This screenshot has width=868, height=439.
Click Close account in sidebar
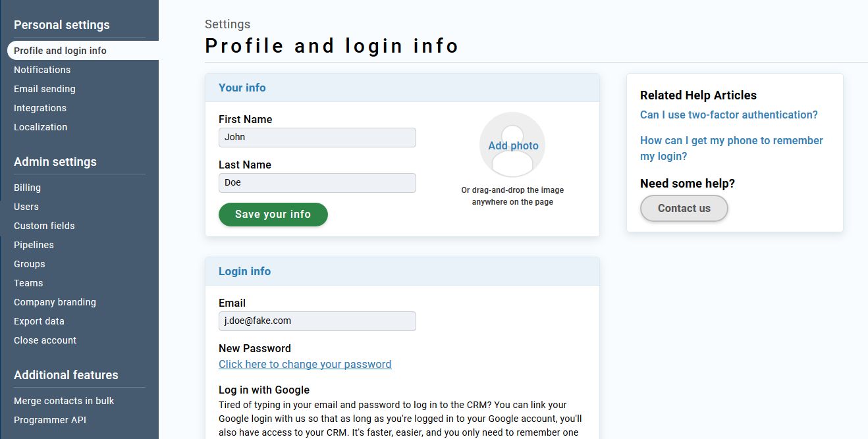click(x=45, y=340)
